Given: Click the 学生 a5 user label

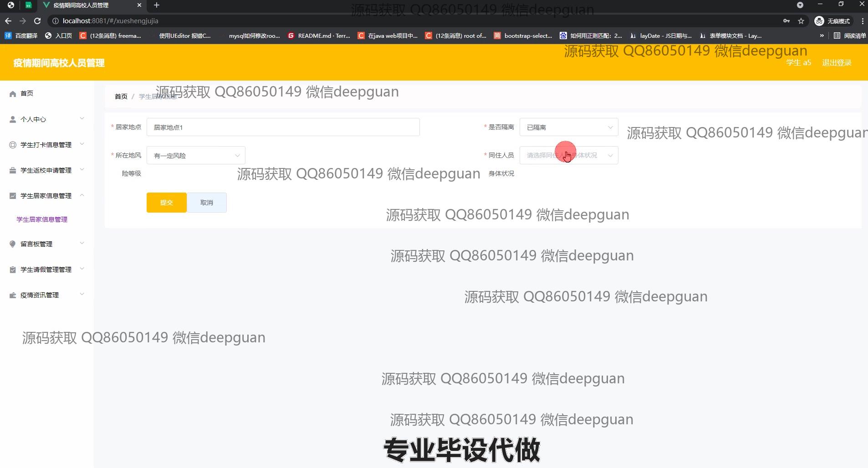Looking at the screenshot, I should tap(799, 63).
